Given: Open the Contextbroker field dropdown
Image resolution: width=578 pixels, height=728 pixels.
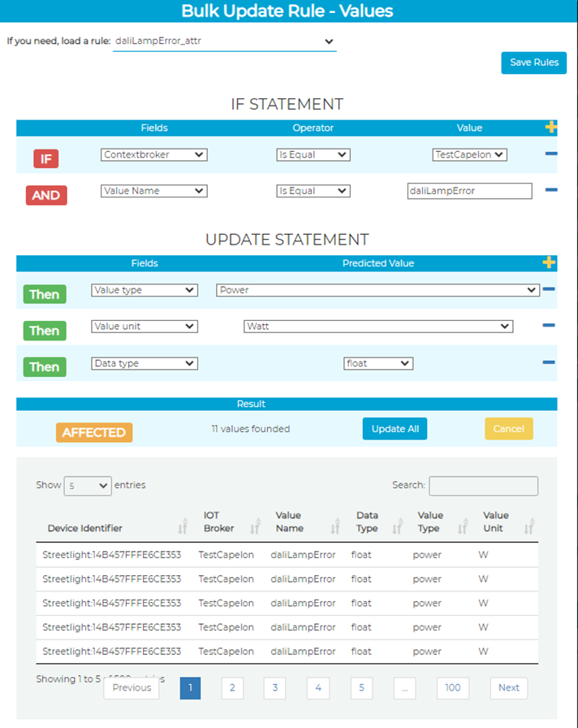Looking at the screenshot, I should click(x=154, y=154).
